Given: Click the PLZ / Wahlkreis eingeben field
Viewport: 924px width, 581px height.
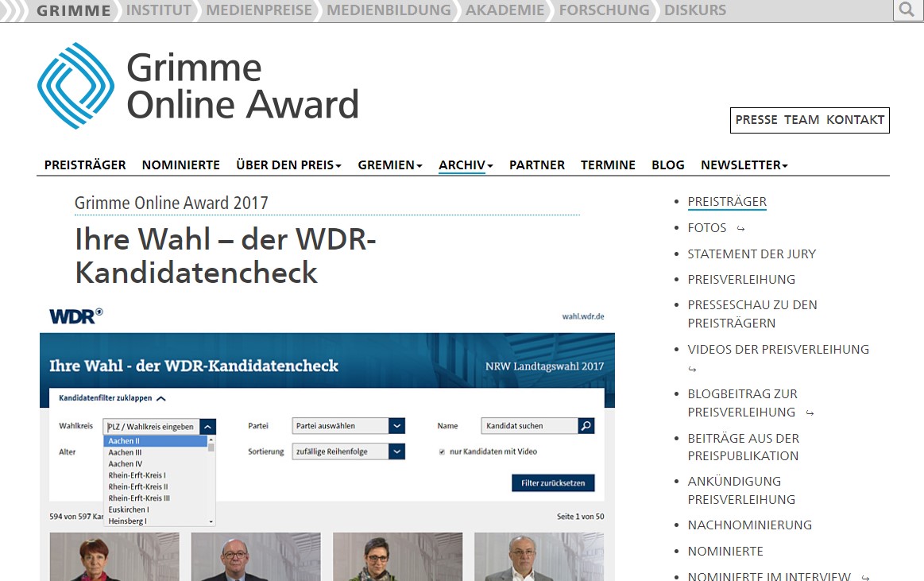Looking at the screenshot, I should tap(152, 427).
